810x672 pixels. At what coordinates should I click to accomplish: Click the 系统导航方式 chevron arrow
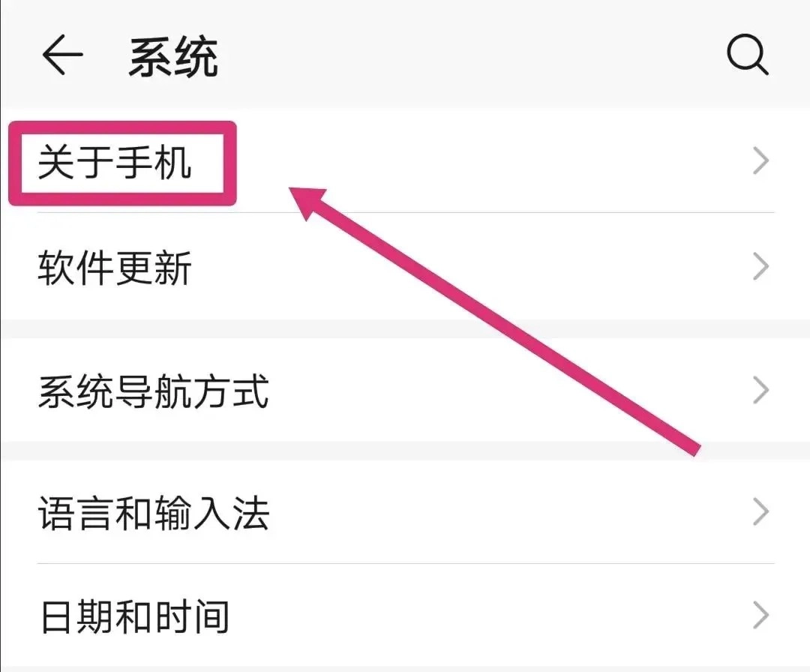(x=761, y=391)
